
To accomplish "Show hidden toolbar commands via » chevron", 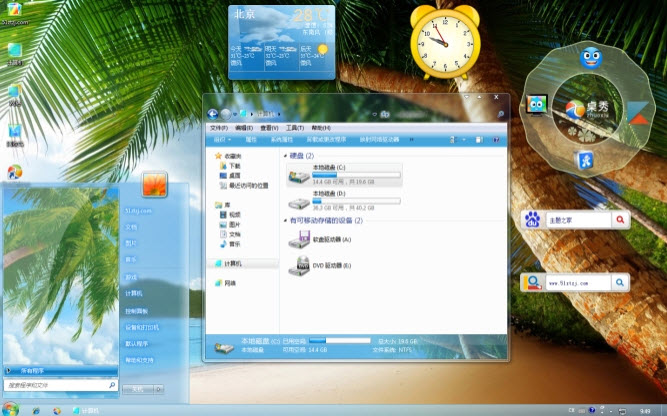I will coord(411,140).
